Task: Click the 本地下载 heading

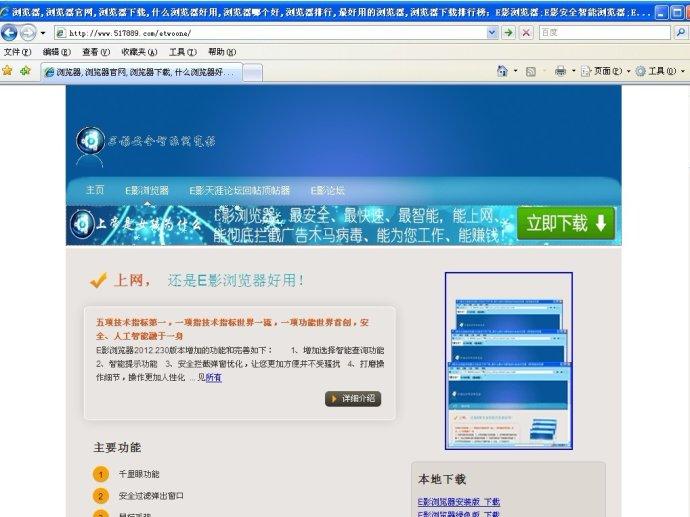Action: coord(442,479)
